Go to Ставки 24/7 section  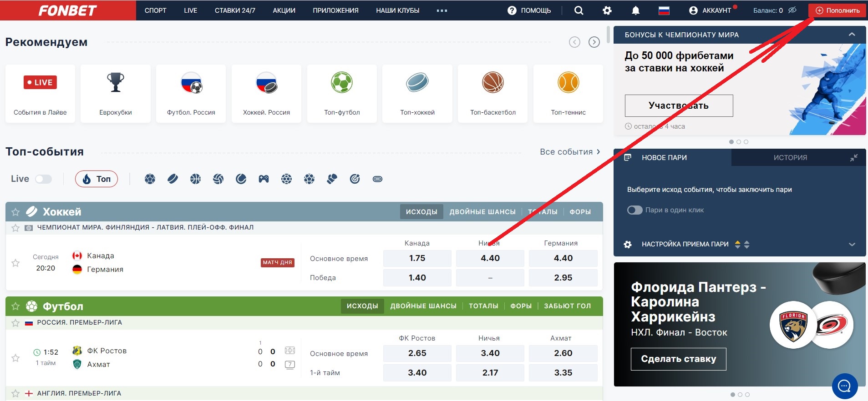[x=235, y=10]
